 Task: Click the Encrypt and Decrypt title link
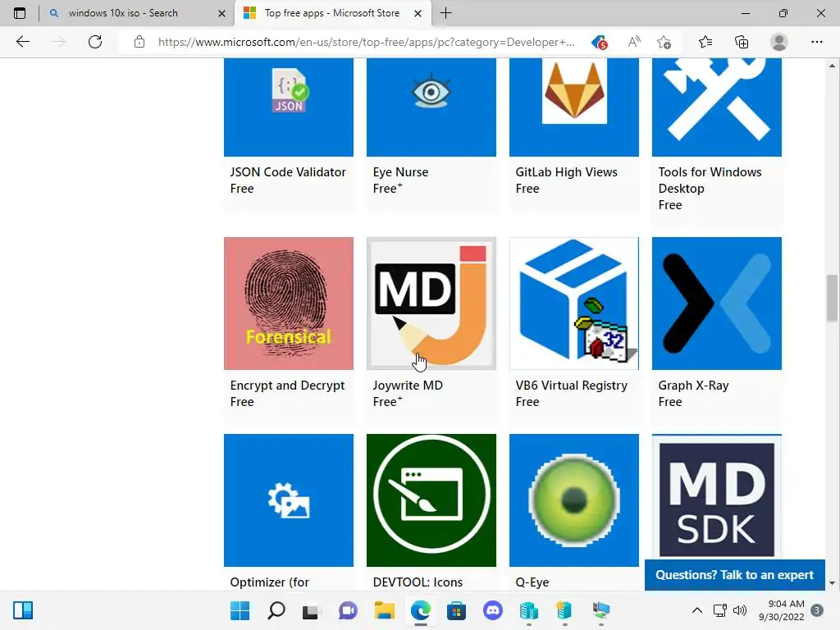287,386
